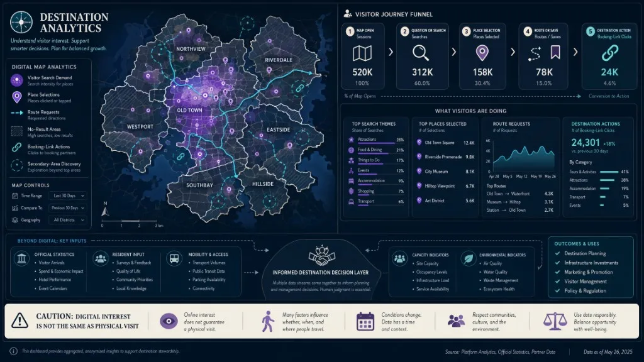Click the Riverside Promenade 9.8K row
The height and width of the screenshot is (362, 644).
point(445,157)
